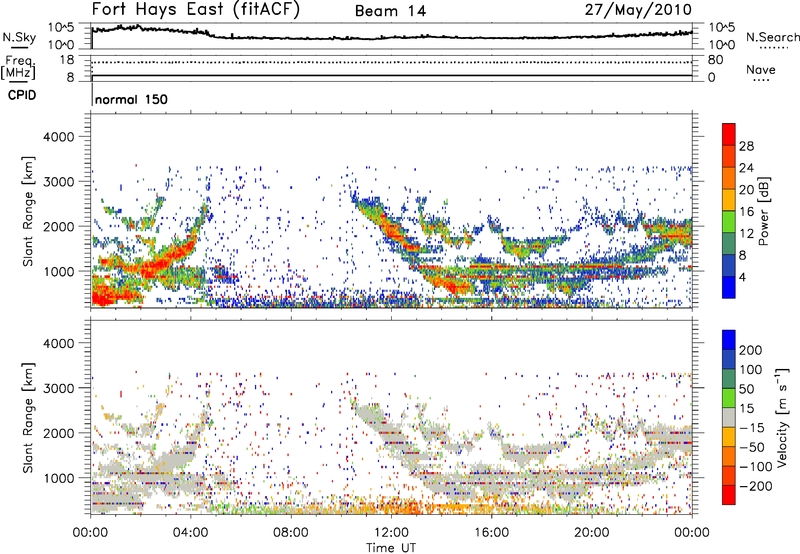
Task: Click '4000' on the power panel range axis
Action: (59, 137)
